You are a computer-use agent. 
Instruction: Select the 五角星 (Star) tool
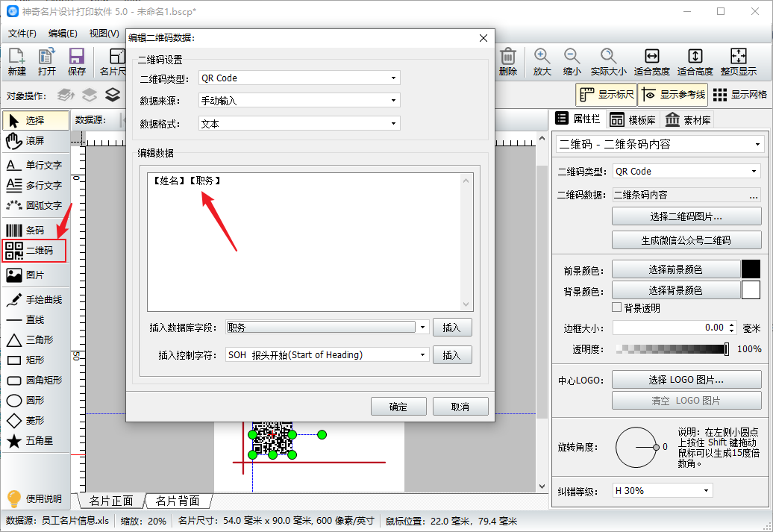click(36, 441)
